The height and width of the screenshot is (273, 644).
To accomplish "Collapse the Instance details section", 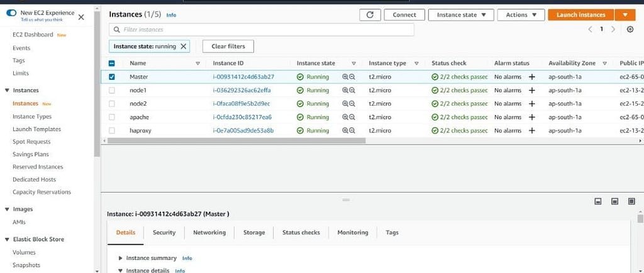I will click(x=120, y=270).
